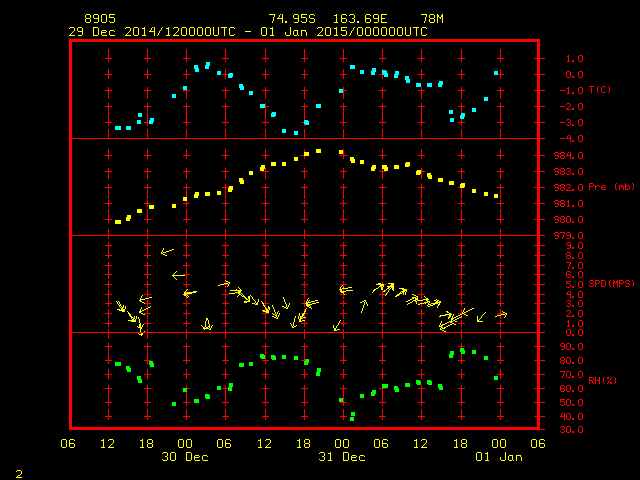Click the 8.0 wind speed tick label
This screenshot has width=640, height=480.
pyautogui.click(x=574, y=256)
